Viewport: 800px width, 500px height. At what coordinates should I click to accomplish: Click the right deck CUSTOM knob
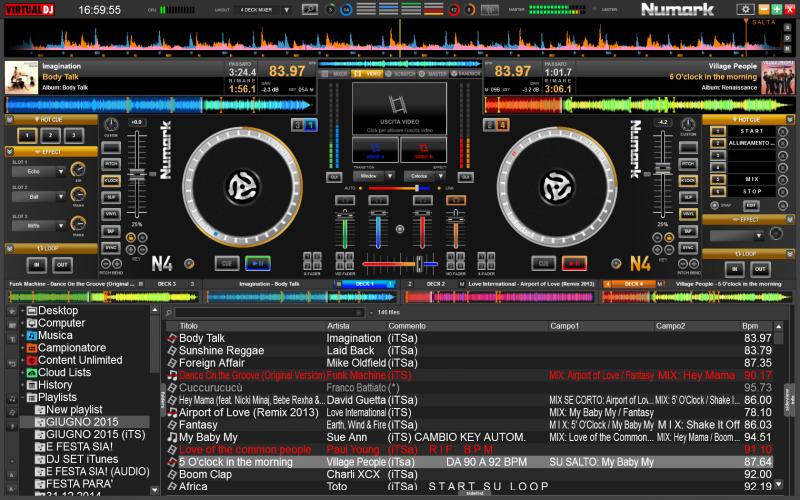(x=688, y=124)
